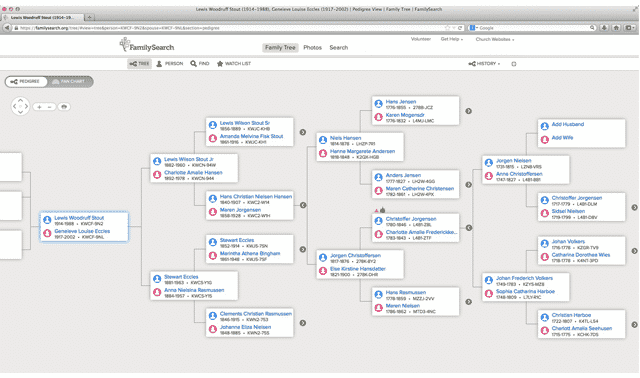640x378 pixels.
Task: Click female icon beside Hanne Margarete Andersen
Action: (x=323, y=153)
